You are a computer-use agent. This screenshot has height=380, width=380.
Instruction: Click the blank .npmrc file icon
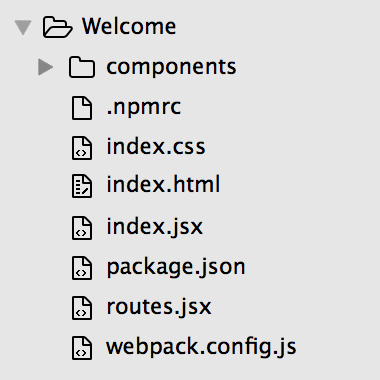coord(82,108)
